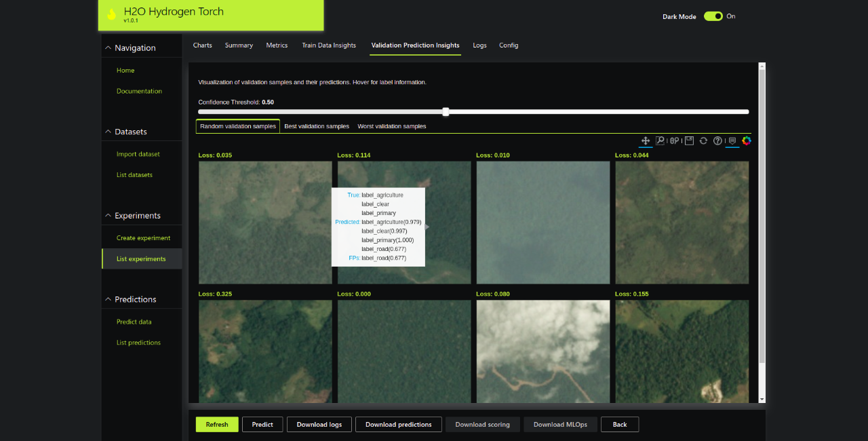Collapse the Datasets section

click(x=108, y=132)
